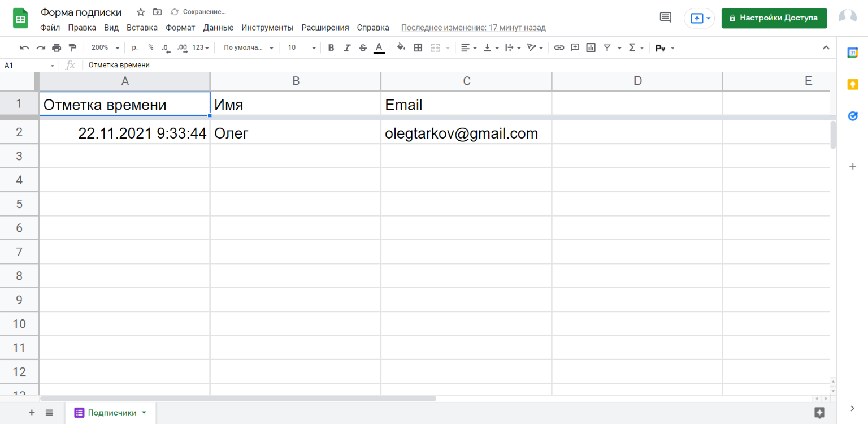Screen dimensions: 868x424
Task: Click the borders grid icon
Action: pos(418,48)
